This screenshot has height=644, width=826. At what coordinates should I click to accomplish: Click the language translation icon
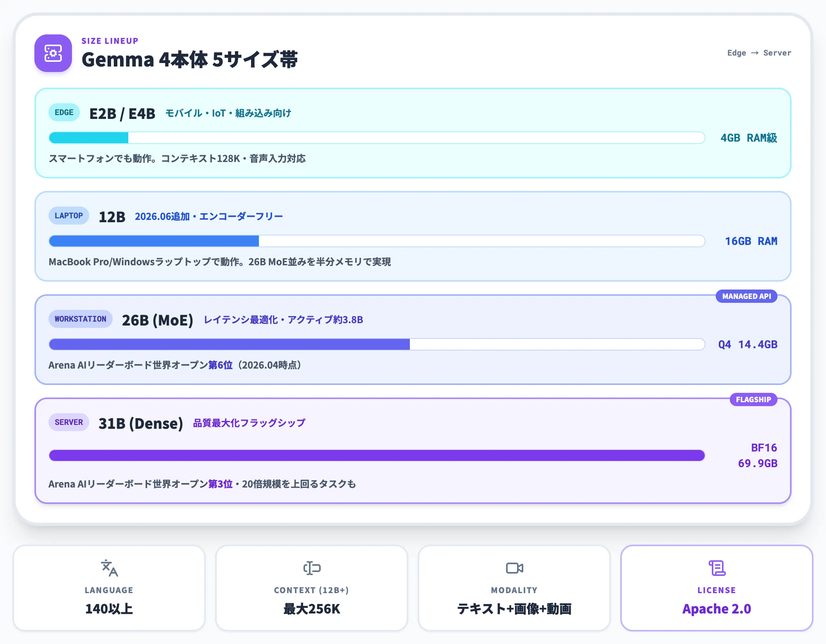[x=109, y=568]
